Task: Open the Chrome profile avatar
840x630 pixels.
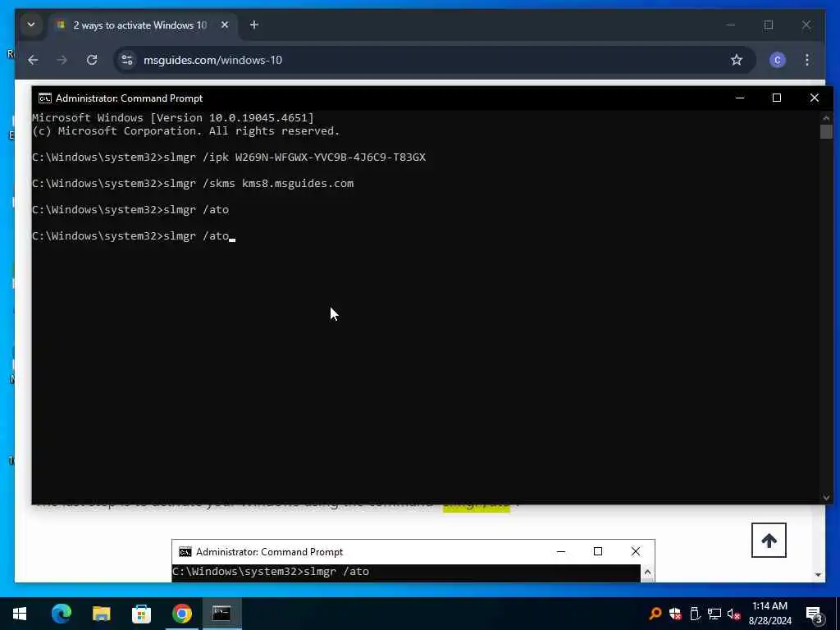Action: (x=778, y=60)
